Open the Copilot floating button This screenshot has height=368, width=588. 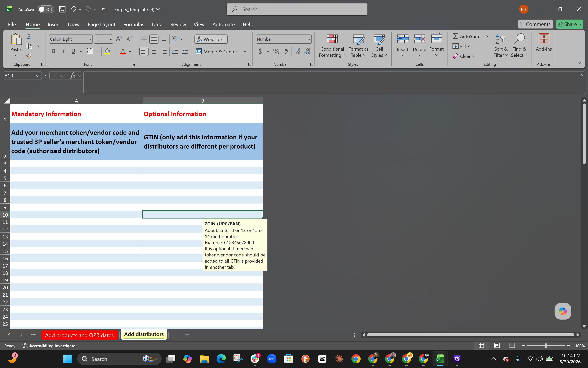(x=563, y=311)
